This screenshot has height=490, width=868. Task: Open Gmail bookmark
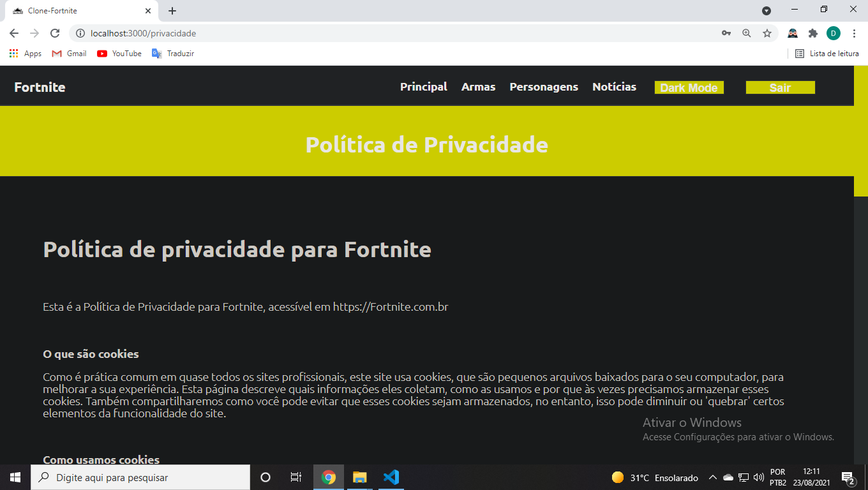[69, 54]
